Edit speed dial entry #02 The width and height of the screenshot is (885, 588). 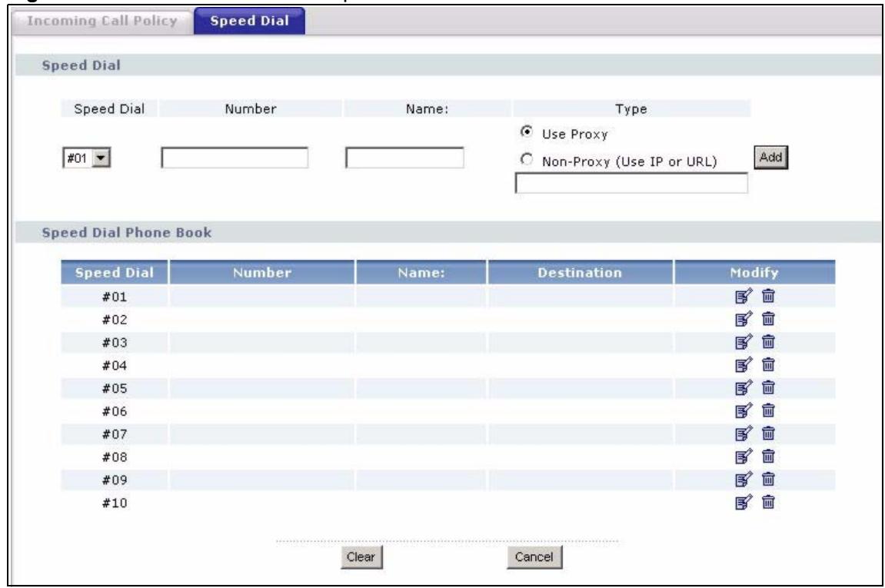coord(744,320)
